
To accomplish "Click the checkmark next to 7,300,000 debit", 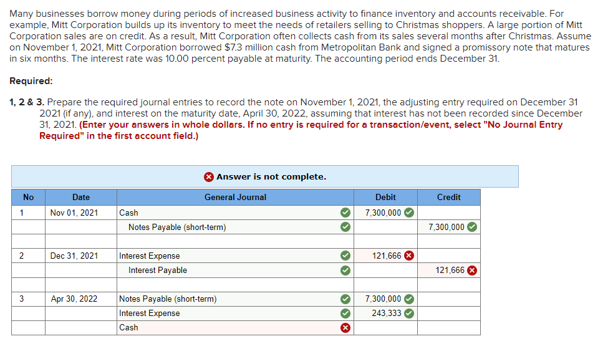I will pyautogui.click(x=408, y=213).
